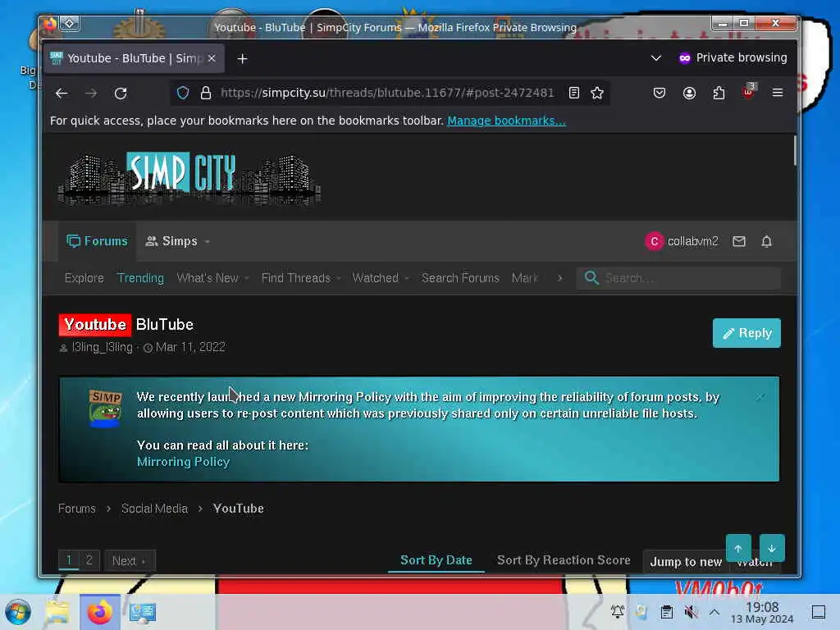Viewport: 840px width, 630px height.
Task: Click the Next page button
Action: (x=129, y=561)
